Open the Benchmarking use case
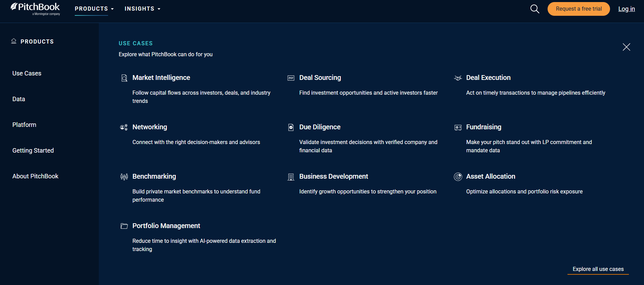 (x=154, y=177)
